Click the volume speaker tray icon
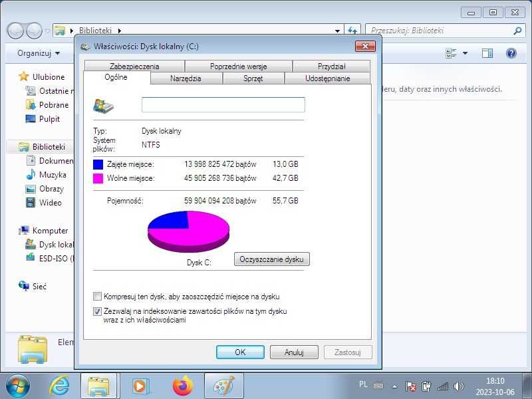532x399 pixels. pyautogui.click(x=458, y=386)
